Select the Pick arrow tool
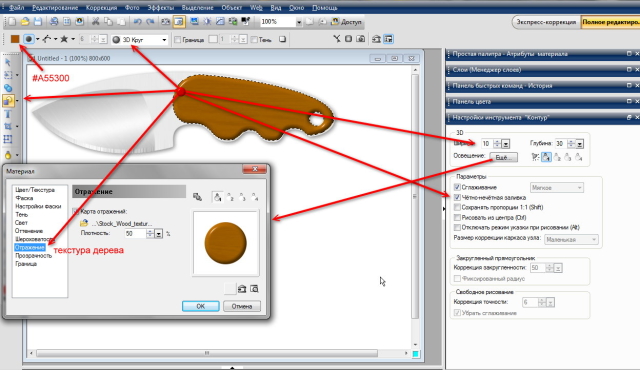Viewport: 640px width, 370px height. coord(8,62)
